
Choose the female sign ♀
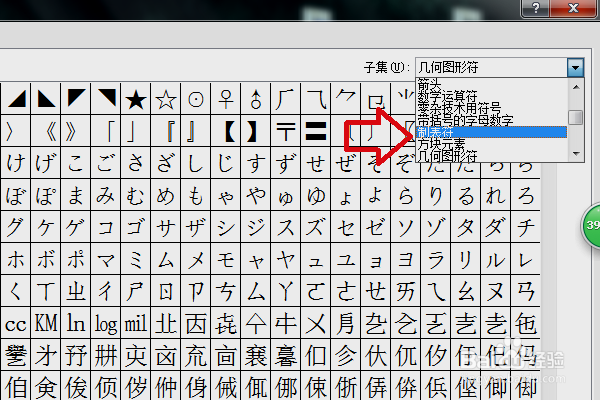(226, 100)
